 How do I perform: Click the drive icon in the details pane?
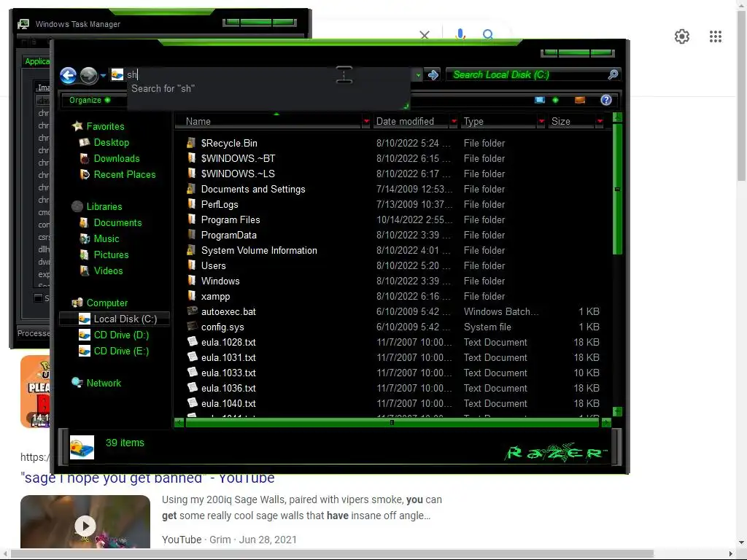pos(82,448)
